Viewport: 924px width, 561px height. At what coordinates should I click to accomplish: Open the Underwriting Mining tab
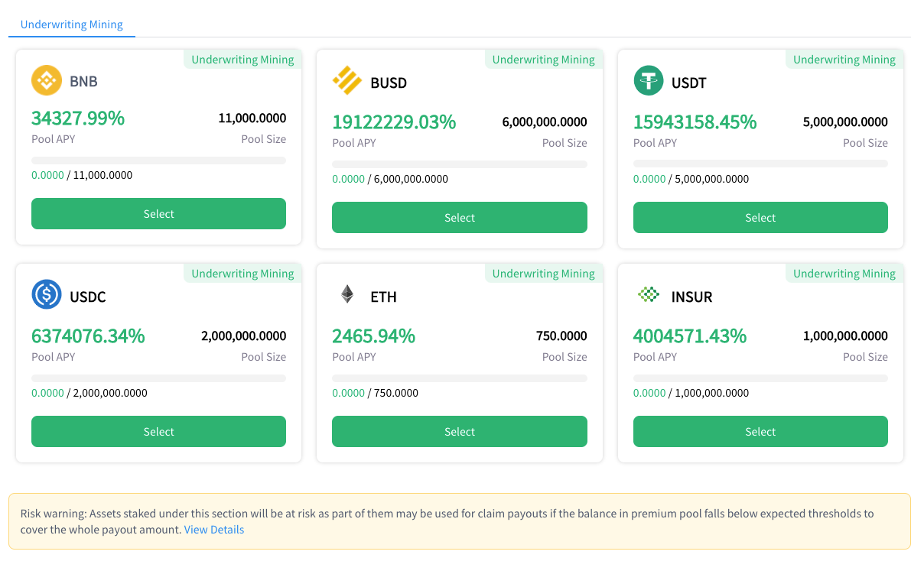pos(72,24)
